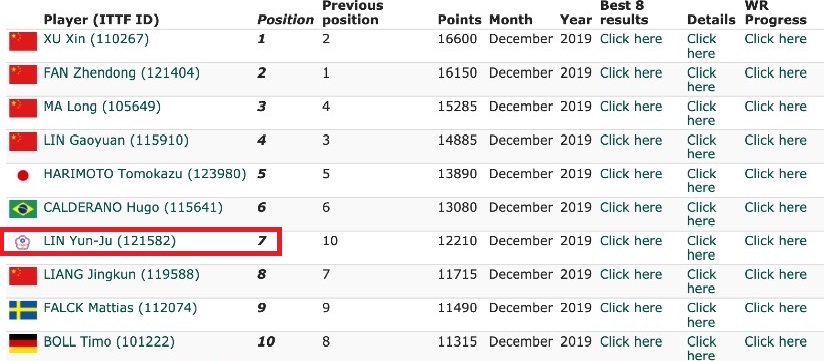Click the Germany flag beside BOLL Timo
This screenshot has width=828, height=361.
(23, 343)
